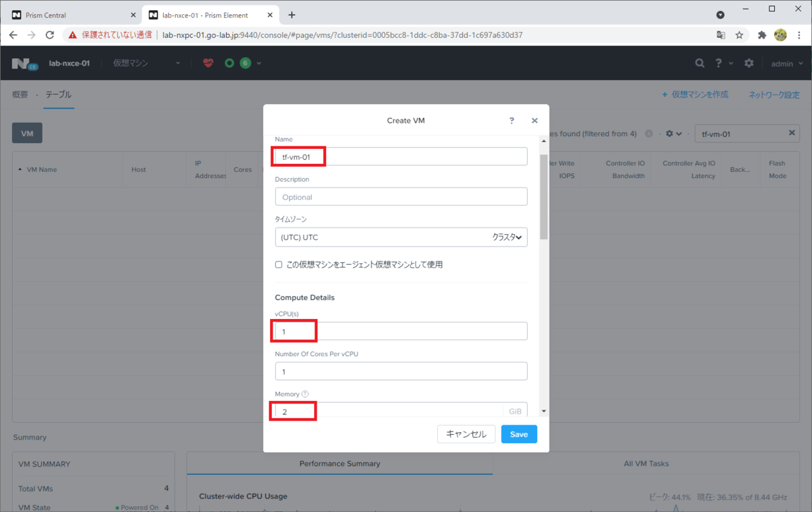Click the Number Of Cores Per vCPU field
Viewport: 812px width, 512px height.
coord(401,371)
